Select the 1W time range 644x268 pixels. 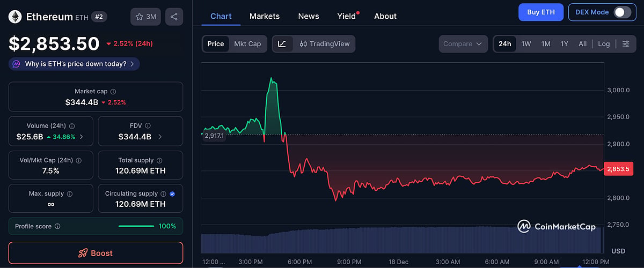(526, 44)
